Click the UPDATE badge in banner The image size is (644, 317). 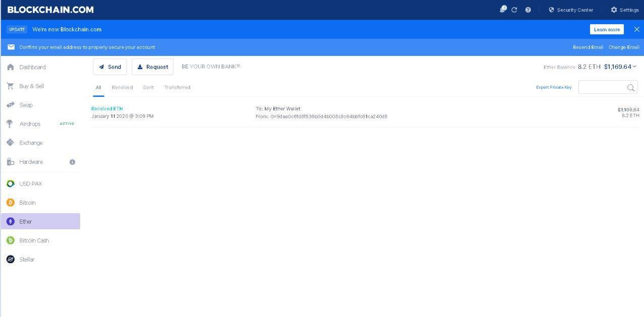click(17, 29)
